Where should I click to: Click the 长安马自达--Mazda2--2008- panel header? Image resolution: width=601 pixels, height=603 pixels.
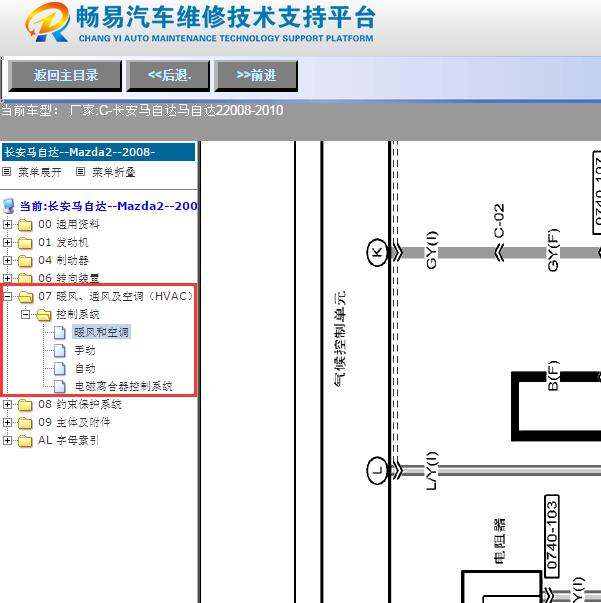pos(98,152)
